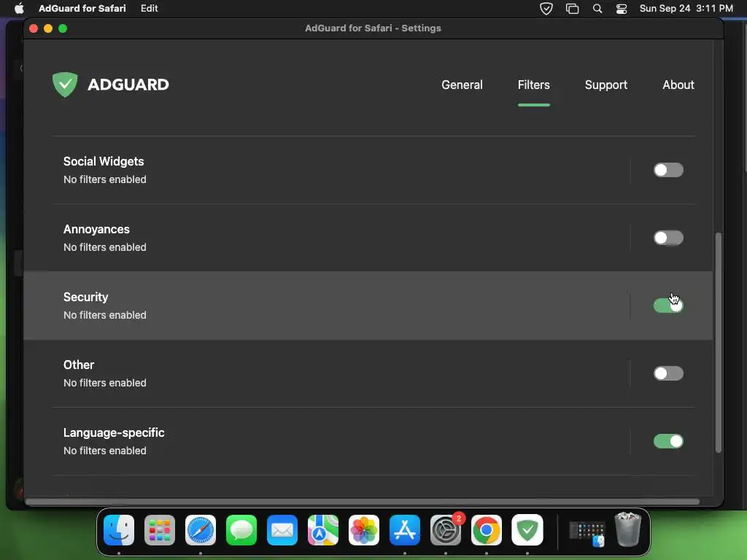747x560 pixels.
Task: Launch Finder from the Dock
Action: pos(119,530)
